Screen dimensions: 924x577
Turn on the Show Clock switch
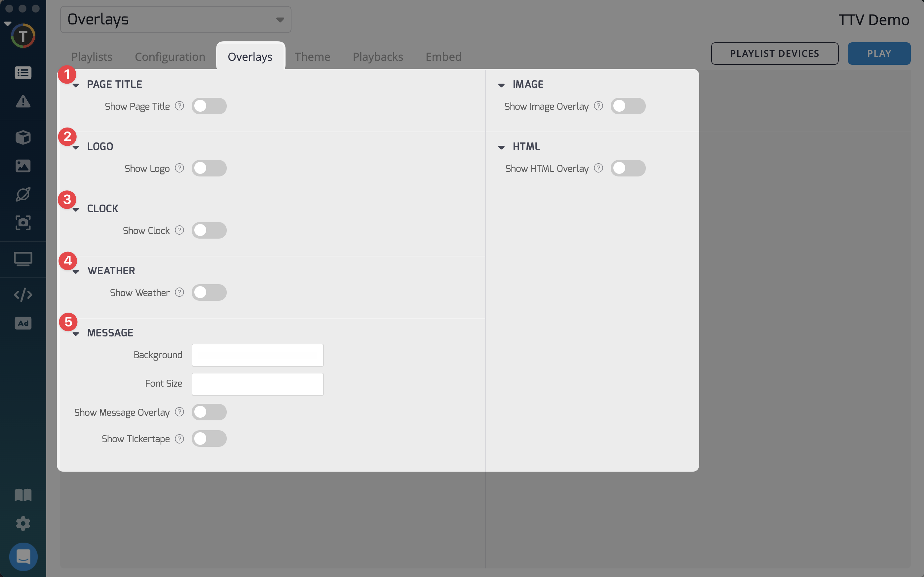pos(209,230)
